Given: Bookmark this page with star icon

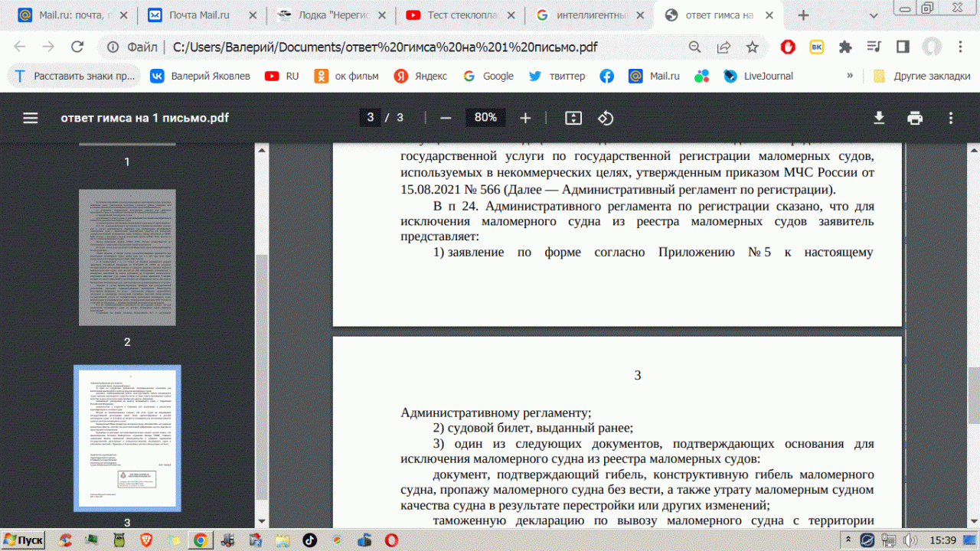Looking at the screenshot, I should (x=752, y=47).
